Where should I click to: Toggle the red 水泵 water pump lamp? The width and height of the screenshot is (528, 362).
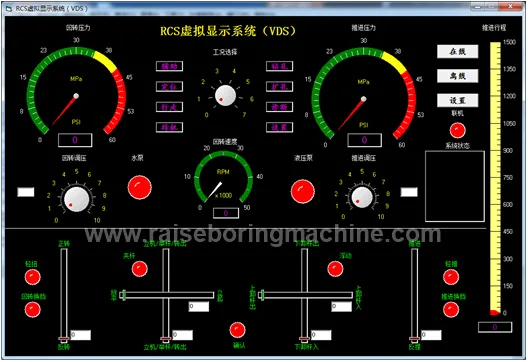[139, 187]
